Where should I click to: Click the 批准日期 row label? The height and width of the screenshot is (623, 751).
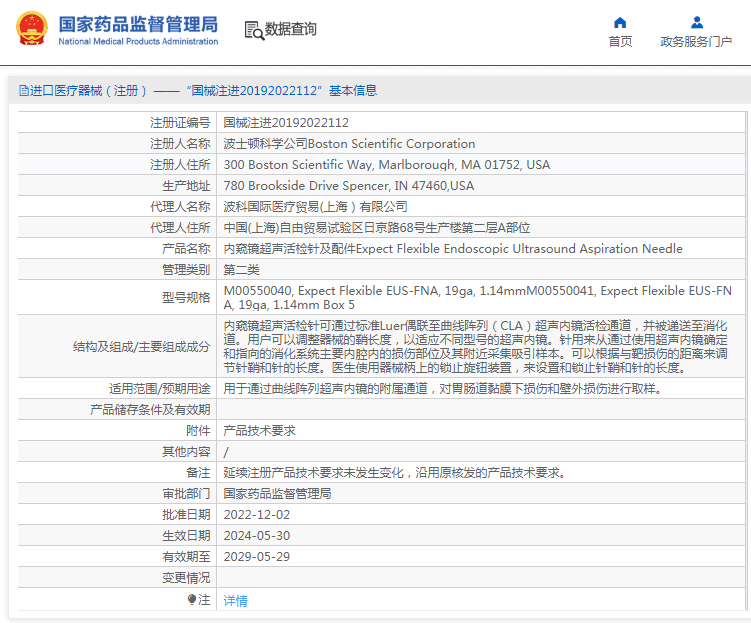[x=186, y=515]
